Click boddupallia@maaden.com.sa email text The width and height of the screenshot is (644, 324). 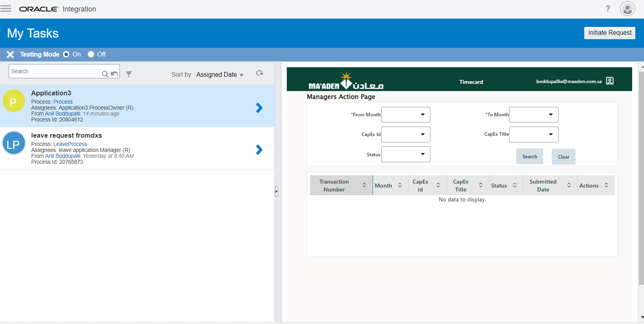pos(569,81)
